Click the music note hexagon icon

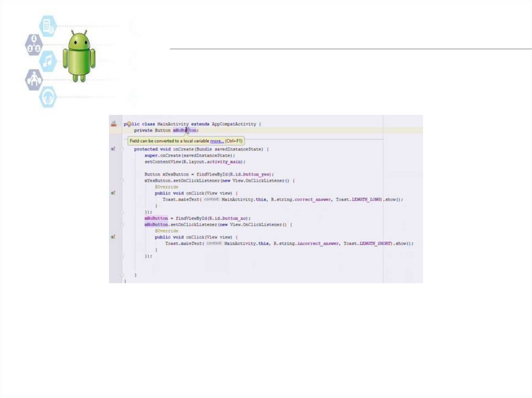pos(48,61)
